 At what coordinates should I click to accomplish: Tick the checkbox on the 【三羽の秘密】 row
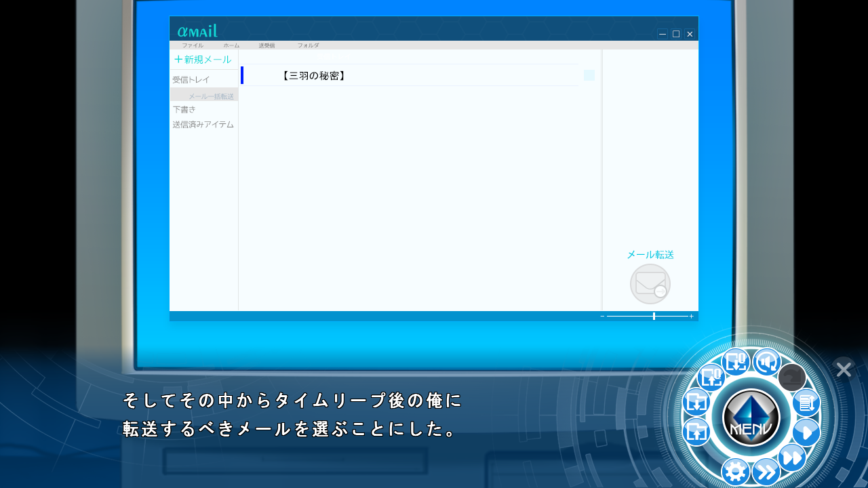tap(589, 75)
